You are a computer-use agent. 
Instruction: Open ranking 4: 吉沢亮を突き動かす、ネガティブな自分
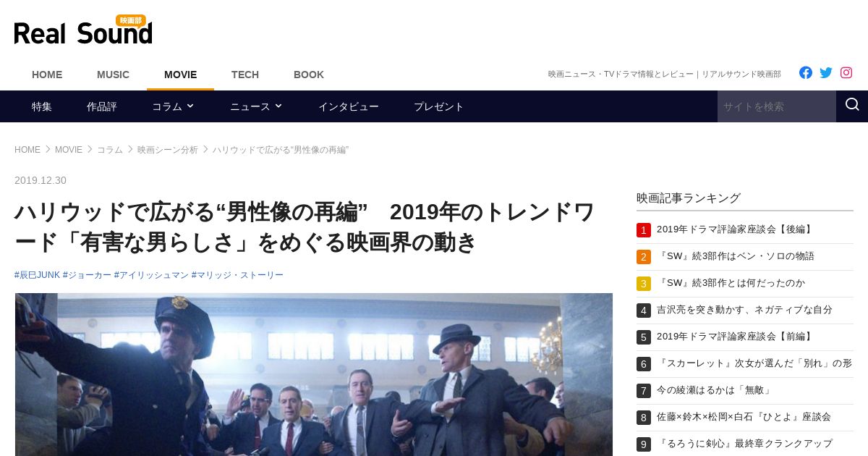point(744,310)
